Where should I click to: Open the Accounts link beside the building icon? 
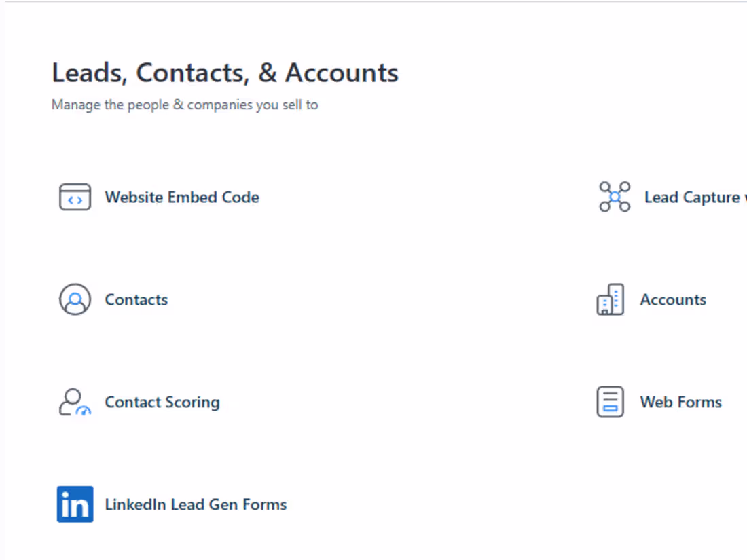[x=673, y=300]
